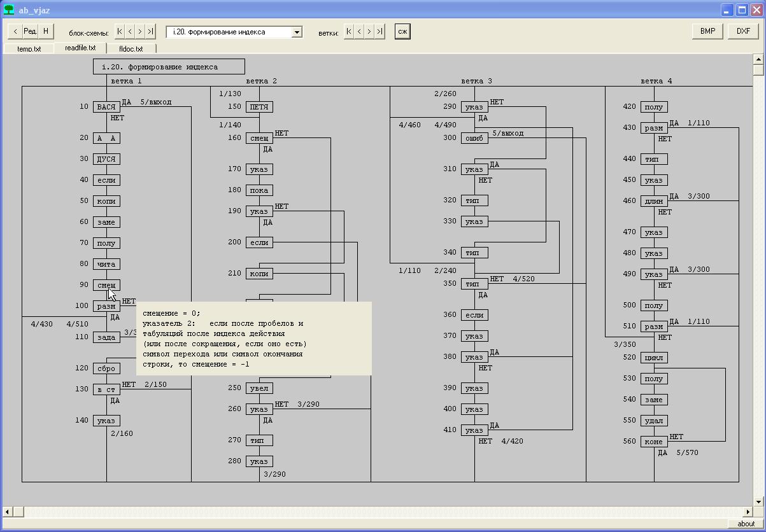Jump to last block diagram
This screenshot has height=532, width=766.
pyautogui.click(x=150, y=31)
